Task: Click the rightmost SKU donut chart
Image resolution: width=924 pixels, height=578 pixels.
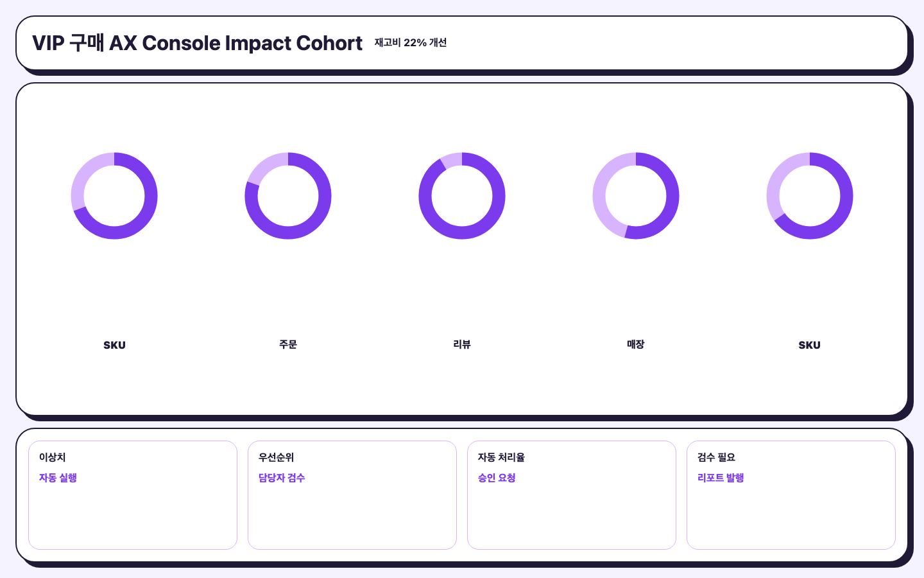Action: 810,196
